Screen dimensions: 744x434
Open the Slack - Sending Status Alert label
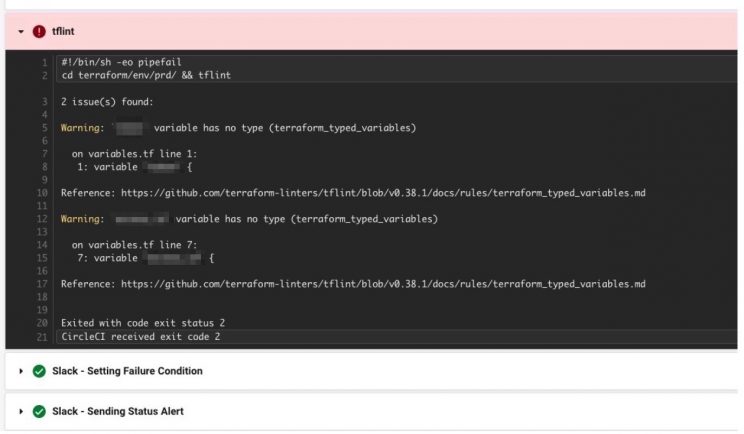[x=118, y=411]
